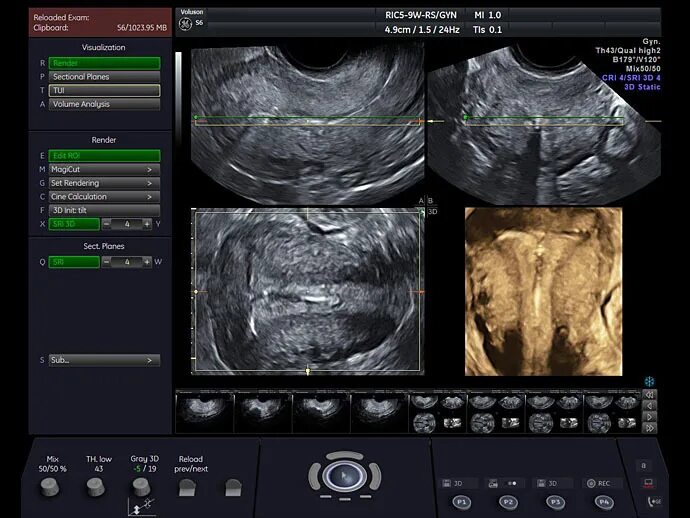Click the GE Voluson logo icon
The image size is (690, 518).
point(185,24)
